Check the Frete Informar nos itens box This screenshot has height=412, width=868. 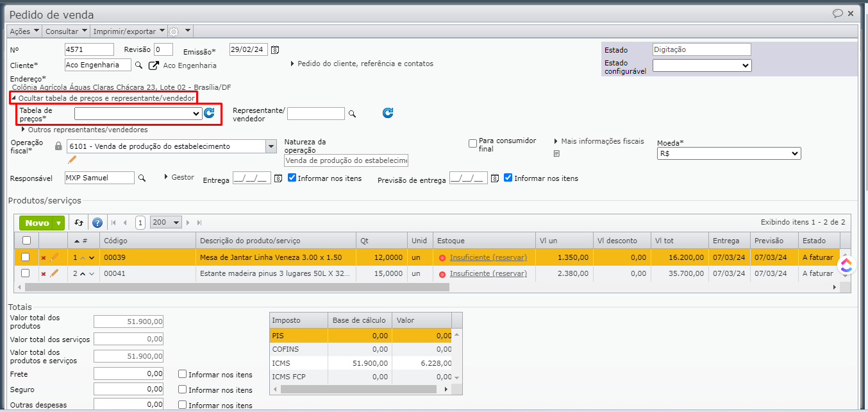pos(183,374)
